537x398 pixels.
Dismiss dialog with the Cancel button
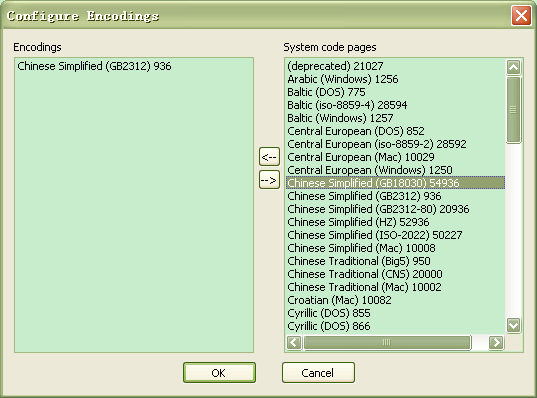(318, 372)
